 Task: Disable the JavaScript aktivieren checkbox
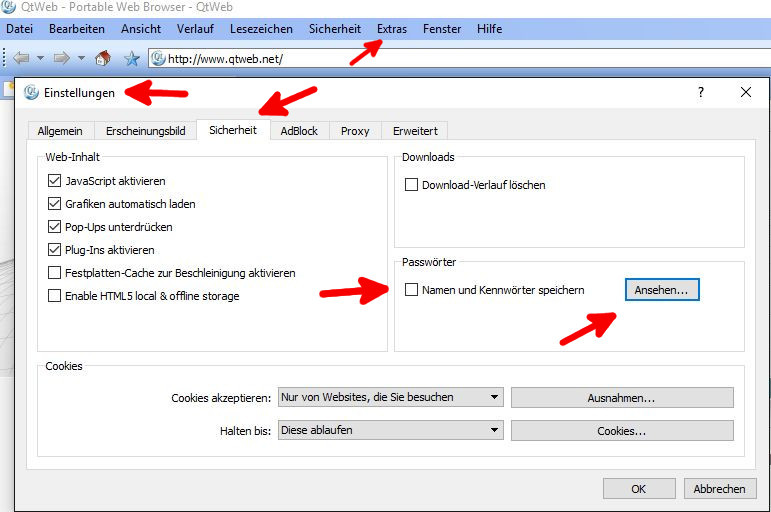coord(55,181)
